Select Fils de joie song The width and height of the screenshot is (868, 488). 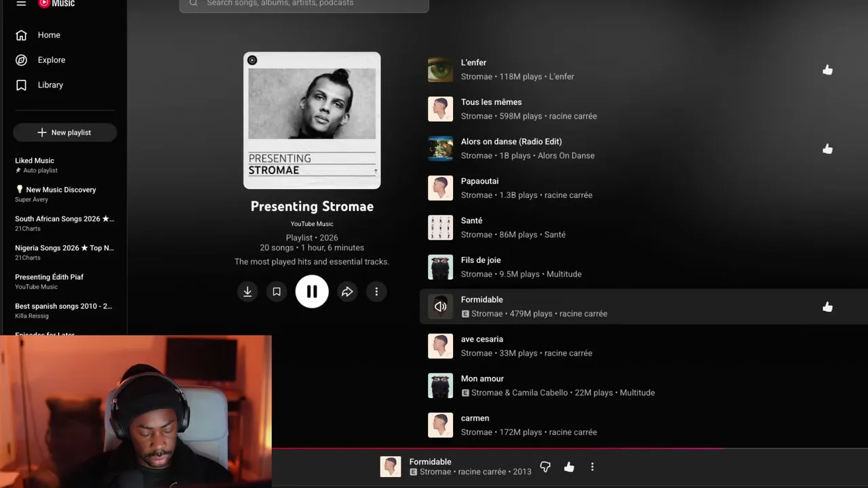click(481, 260)
